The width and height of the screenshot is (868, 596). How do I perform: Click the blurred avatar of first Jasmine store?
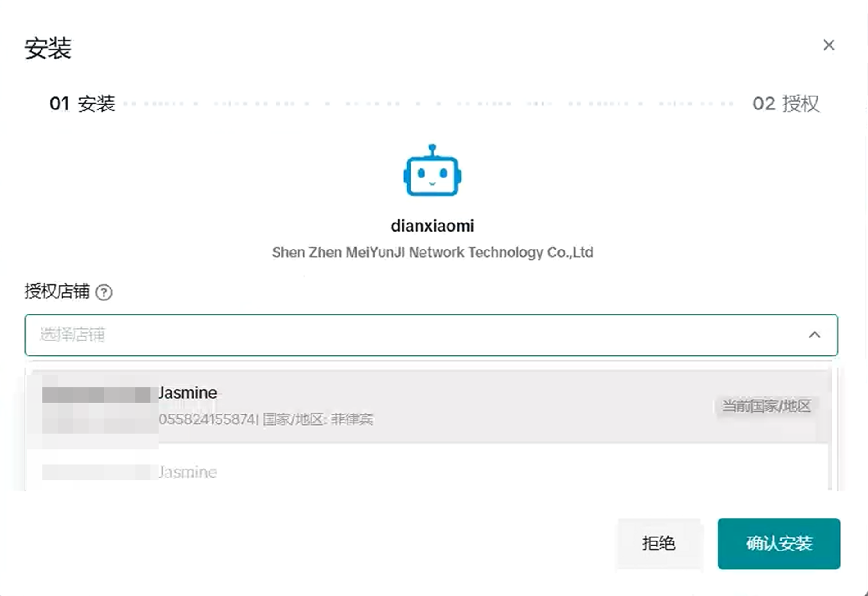click(100, 410)
